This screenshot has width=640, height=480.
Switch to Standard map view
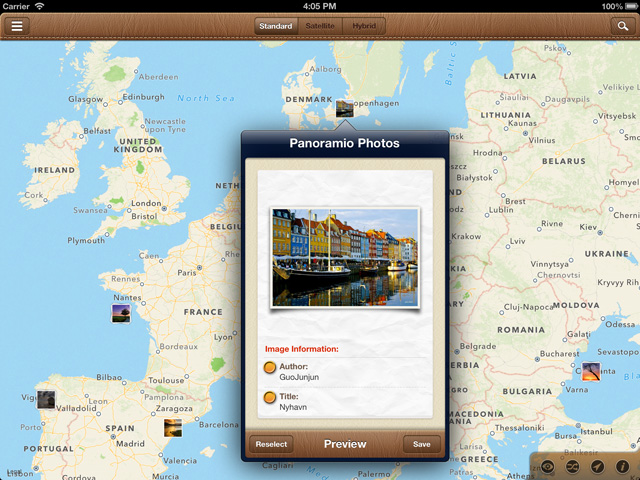(276, 26)
